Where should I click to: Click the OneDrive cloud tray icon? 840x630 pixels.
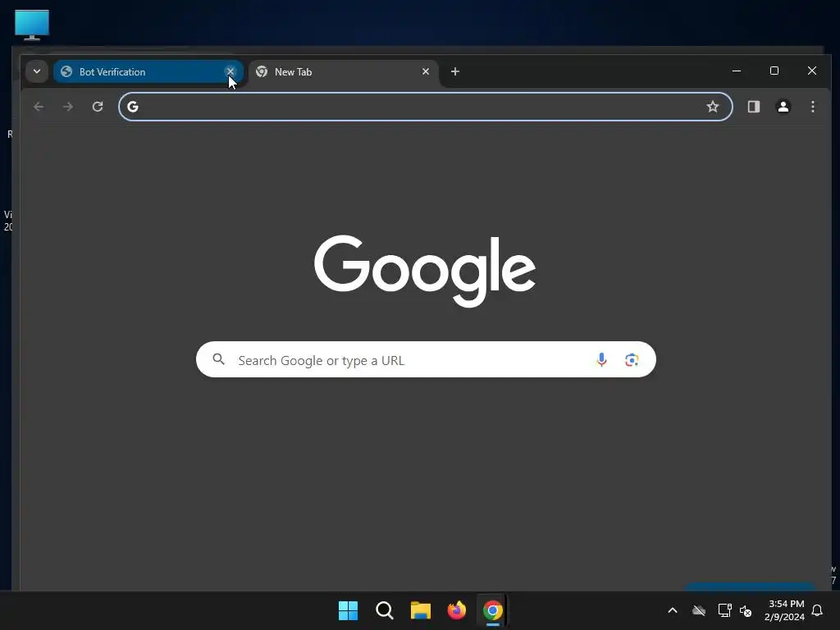[699, 610]
